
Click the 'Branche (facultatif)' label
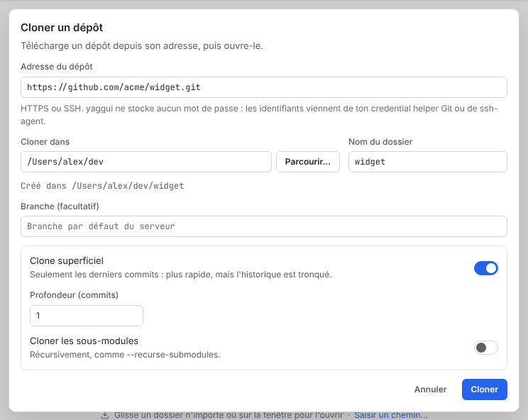pyautogui.click(x=60, y=206)
